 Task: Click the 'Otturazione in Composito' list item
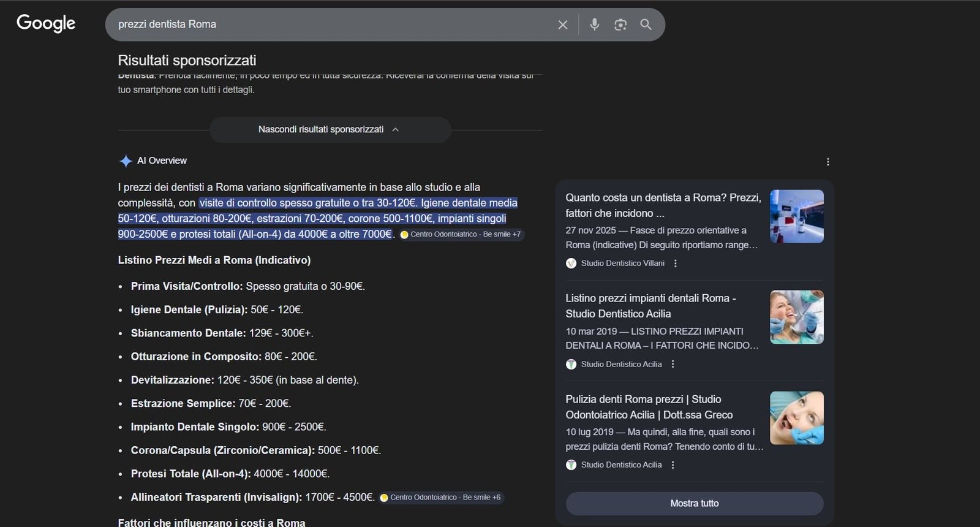tap(224, 357)
